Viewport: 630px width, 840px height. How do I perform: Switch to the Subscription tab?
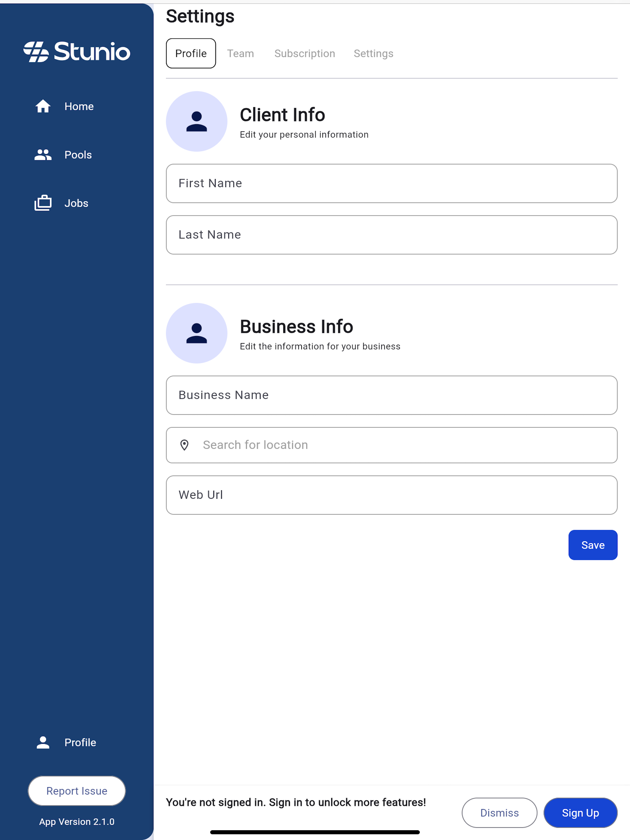pyautogui.click(x=305, y=53)
